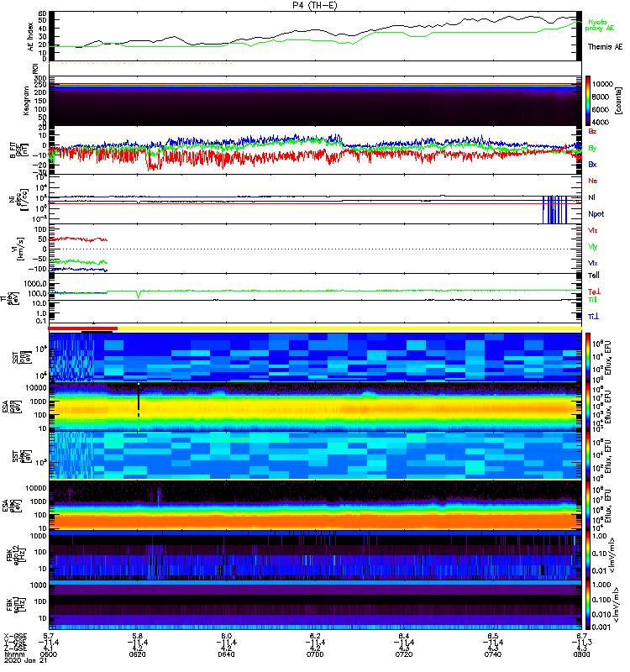Click the 0740 time tick label
The height and width of the screenshot is (672, 630).
[x=493, y=654]
